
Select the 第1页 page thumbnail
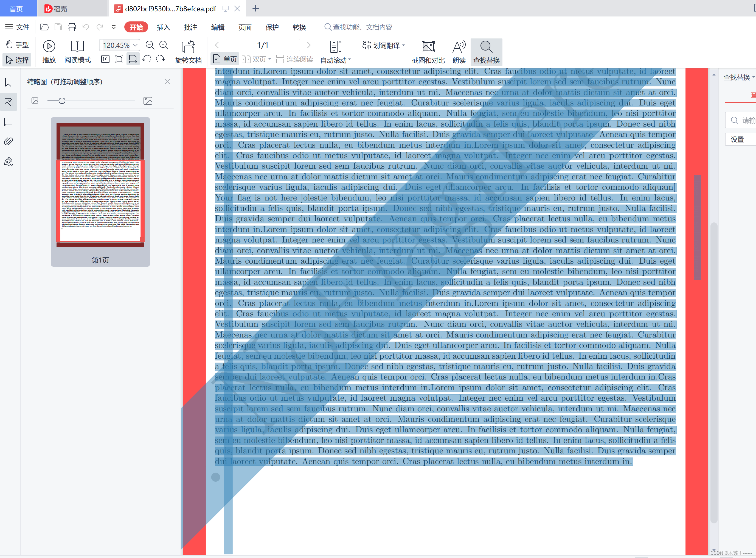pyautogui.click(x=100, y=192)
